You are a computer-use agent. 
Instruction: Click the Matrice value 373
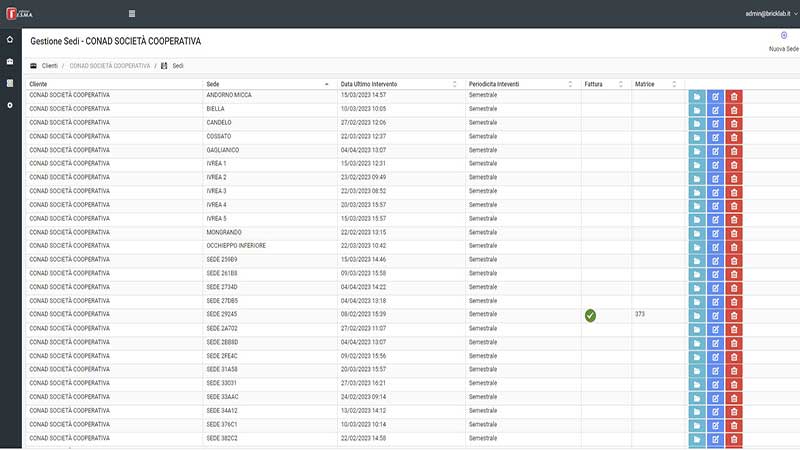pyautogui.click(x=640, y=314)
